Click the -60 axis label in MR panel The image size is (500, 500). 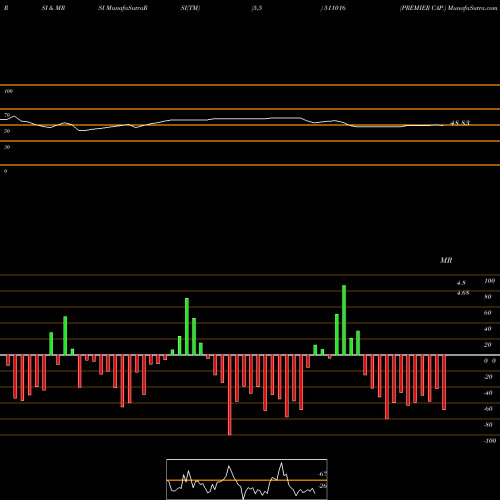488,409
